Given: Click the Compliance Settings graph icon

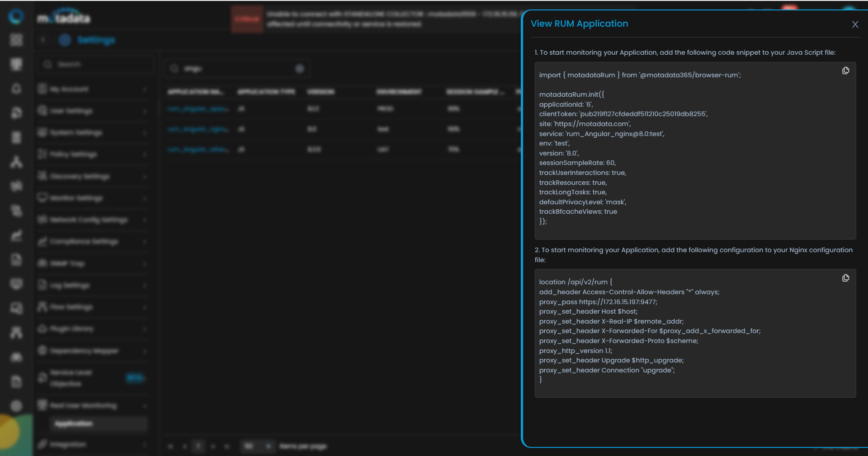Looking at the screenshot, I should pos(42,241).
